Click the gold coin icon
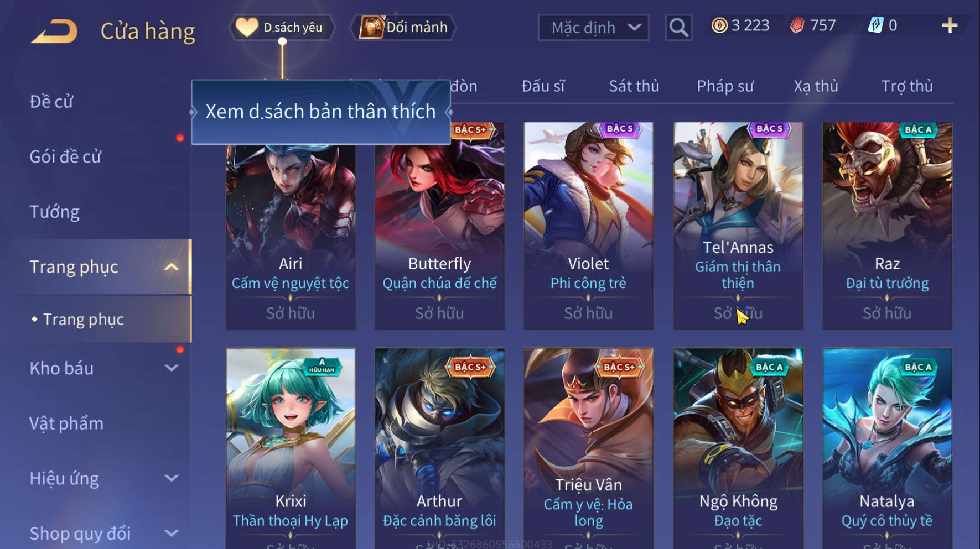This screenshot has height=549, width=980. tap(719, 25)
